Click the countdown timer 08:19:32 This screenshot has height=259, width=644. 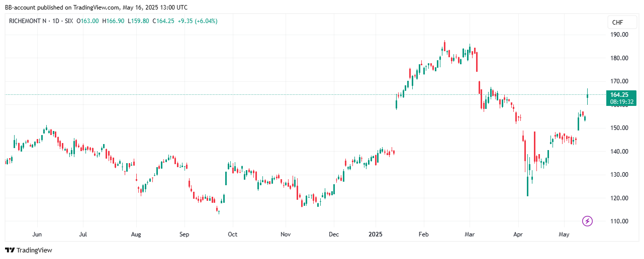click(621, 101)
